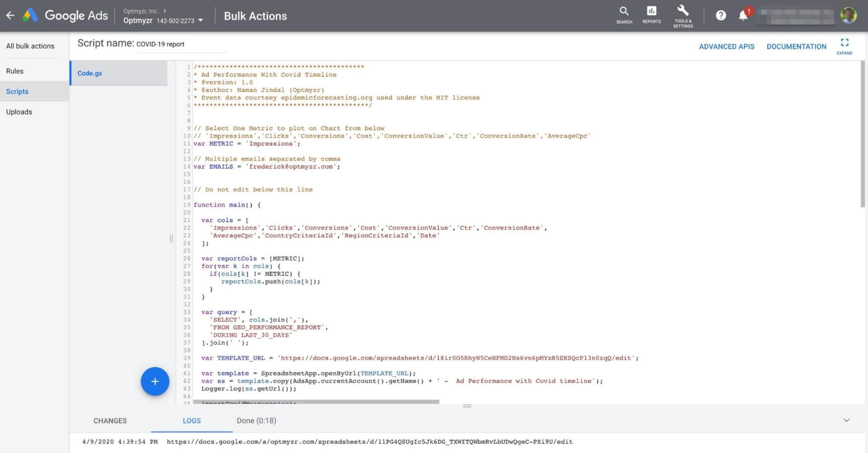Click the 'DURING LAST_30_DAYS' code line
868x453 pixels.
point(251,335)
